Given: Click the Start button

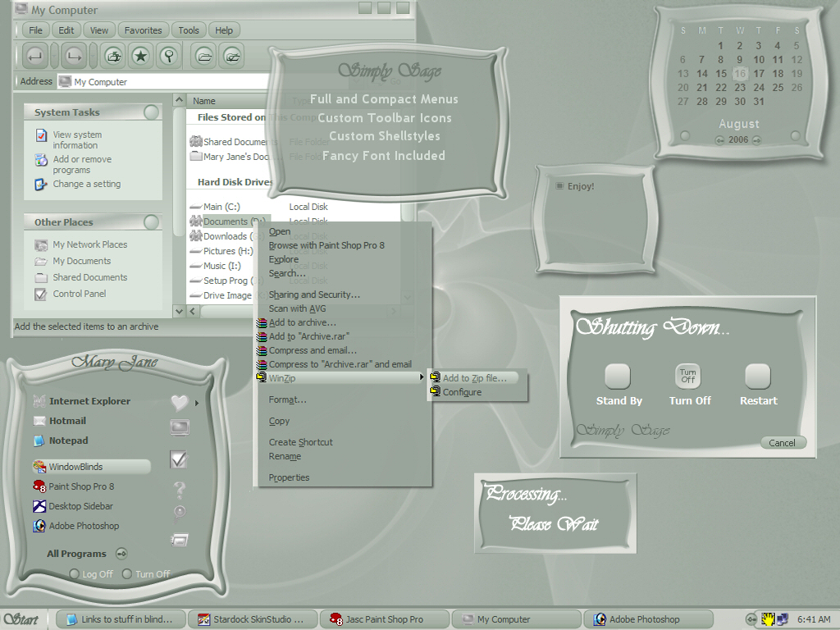Looking at the screenshot, I should click(21, 619).
